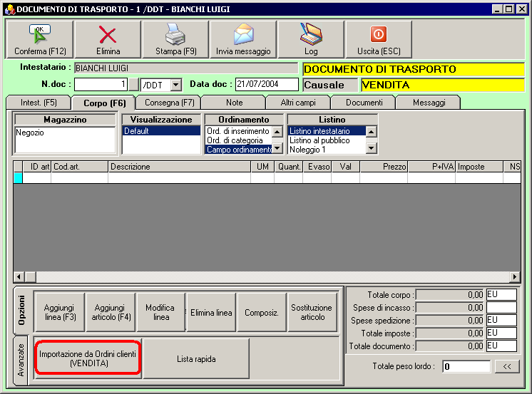The height and width of the screenshot is (394, 532).
Task: Select the vertical Avanzate side tab
Action: click(21, 360)
